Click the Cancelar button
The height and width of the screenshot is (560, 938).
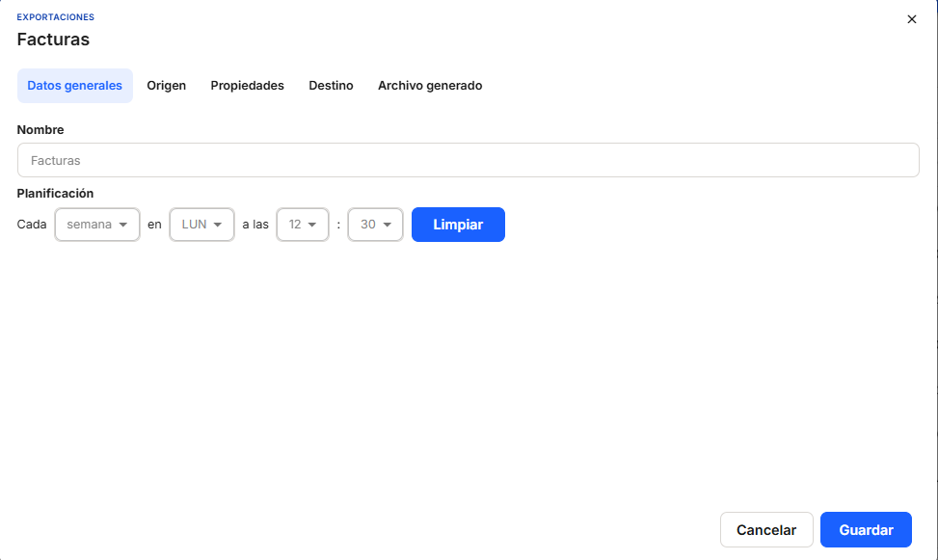click(766, 530)
